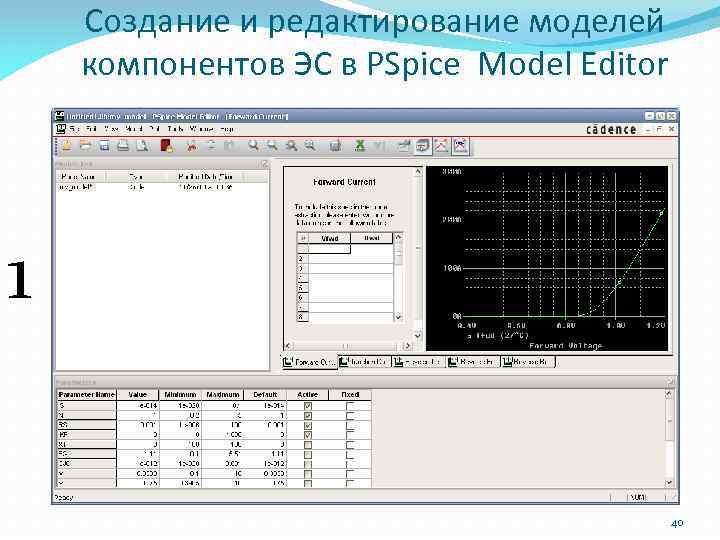The width and height of the screenshot is (720, 540).
Task: Click the Forward Voltage axis label
Action: (566, 345)
